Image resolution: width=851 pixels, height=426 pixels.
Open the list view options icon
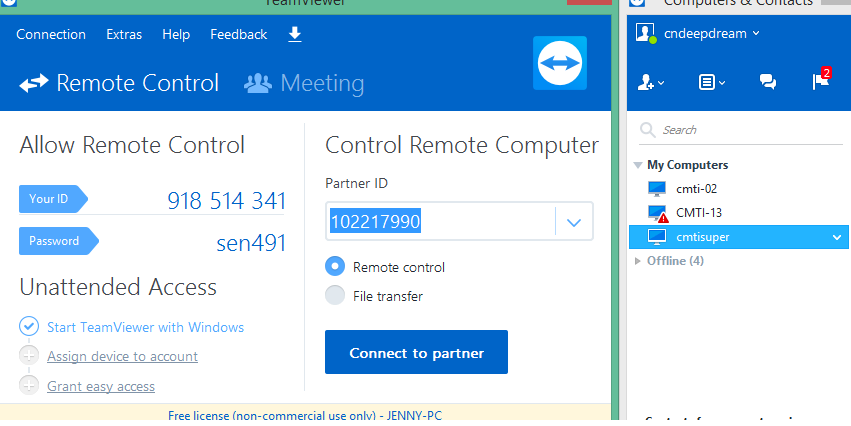(711, 82)
